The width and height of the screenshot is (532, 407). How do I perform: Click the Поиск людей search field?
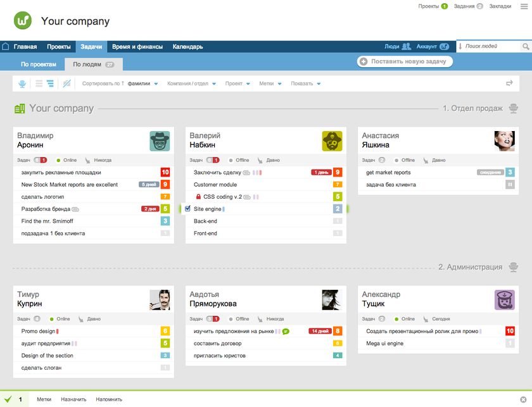490,47
